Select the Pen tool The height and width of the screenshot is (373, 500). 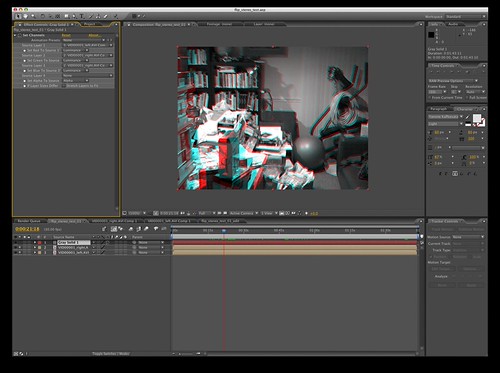tap(74, 16)
